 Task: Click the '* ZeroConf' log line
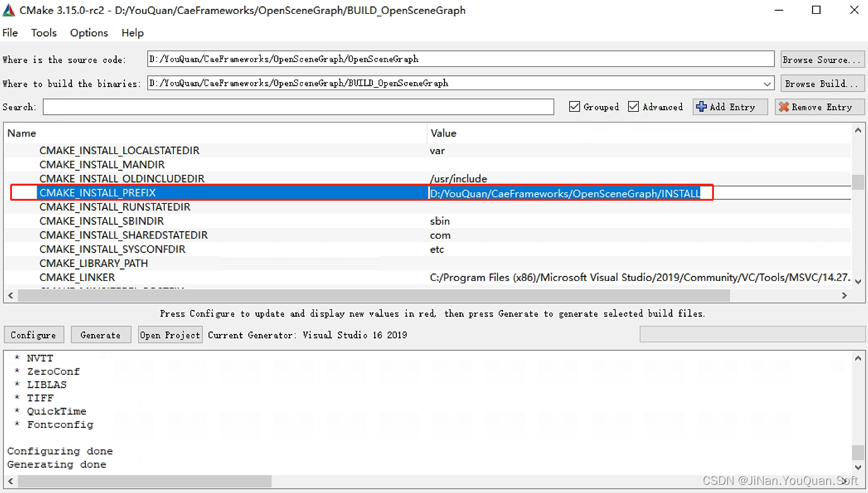pyautogui.click(x=47, y=372)
